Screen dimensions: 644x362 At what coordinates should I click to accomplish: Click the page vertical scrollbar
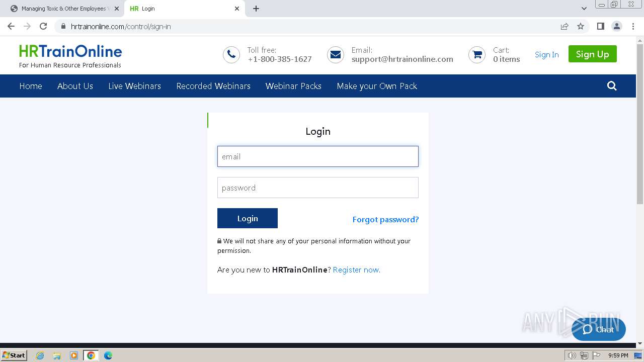[640, 124]
